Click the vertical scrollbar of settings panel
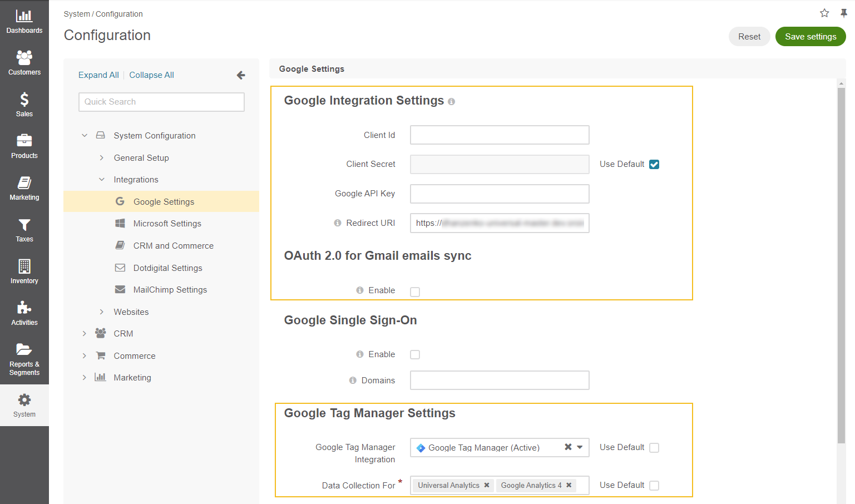This screenshot has height=504, width=855. (841, 265)
